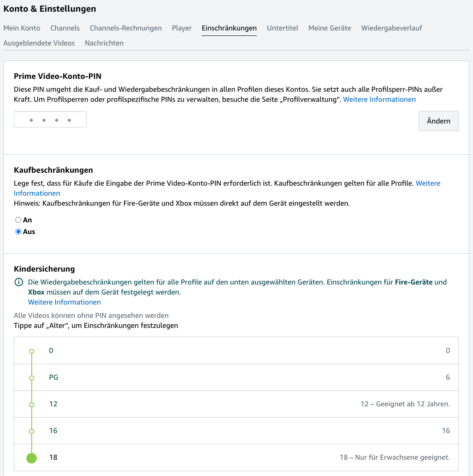Switch to the Channels tab
Image resolution: width=473 pixels, height=476 pixels.
coord(65,28)
